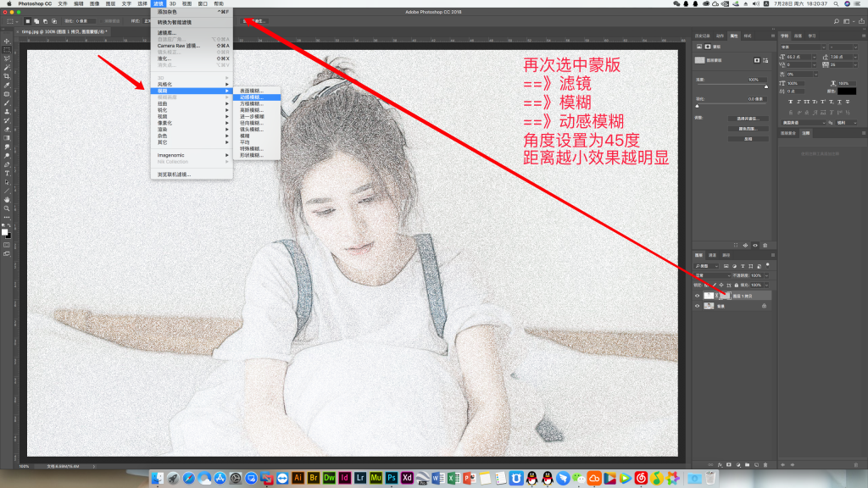Select the Hand tool
The height and width of the screenshot is (488, 868).
point(7,200)
